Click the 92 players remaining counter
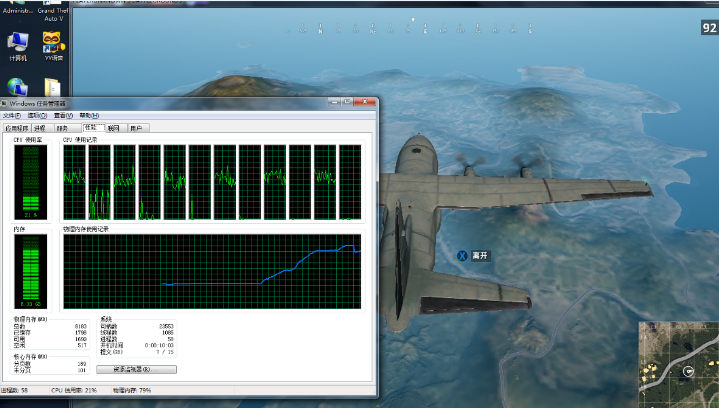The width and height of the screenshot is (719, 408). click(x=709, y=28)
